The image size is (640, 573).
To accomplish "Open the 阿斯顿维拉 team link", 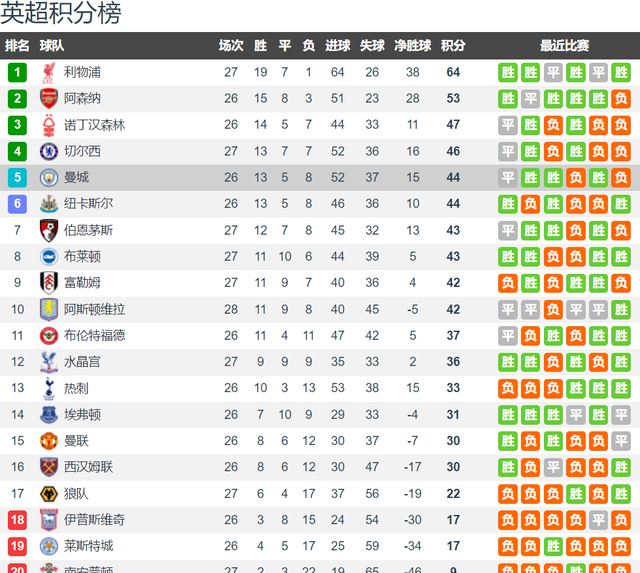I will click(94, 309).
